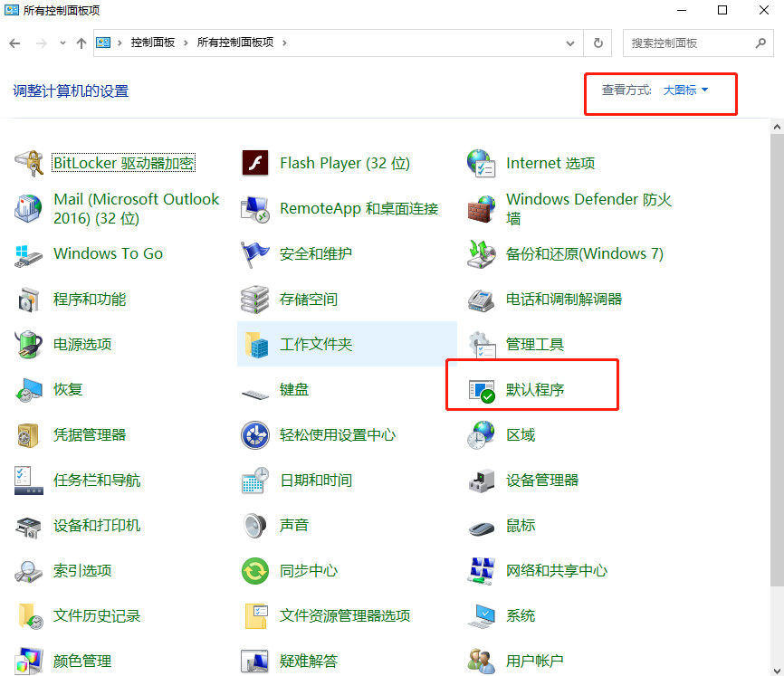Expand the address bar history dropdown arrow
The height and width of the screenshot is (676, 784).
point(570,43)
